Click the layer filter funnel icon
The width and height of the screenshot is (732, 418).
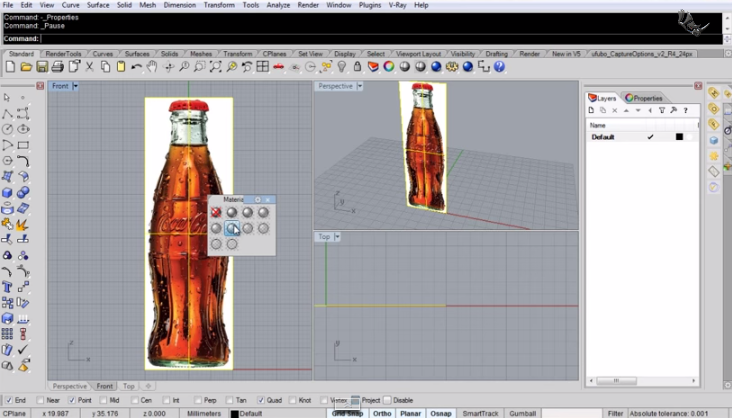pos(662,111)
